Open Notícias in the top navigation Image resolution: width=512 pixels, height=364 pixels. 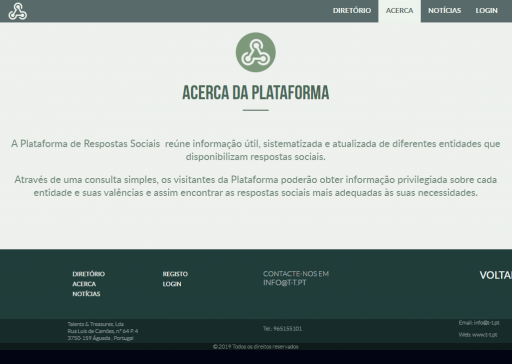(444, 11)
